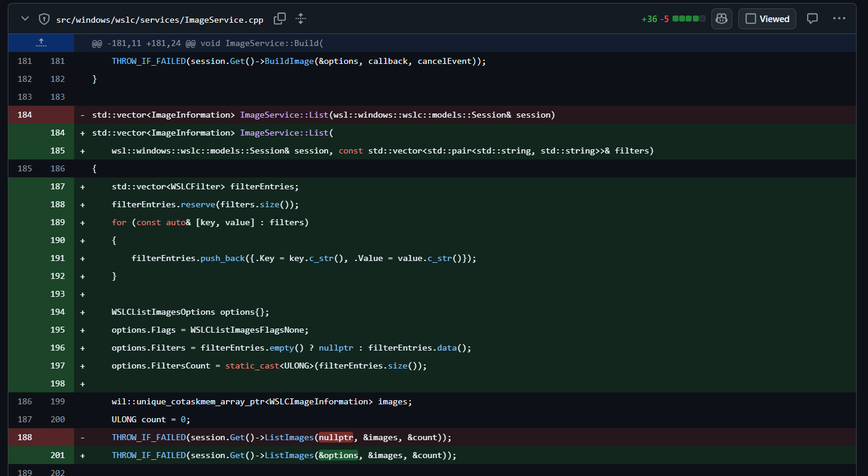This screenshot has height=476, width=868.
Task: Click options.Flags = WSLCListImagesFlagsNone line
Action: click(210, 330)
